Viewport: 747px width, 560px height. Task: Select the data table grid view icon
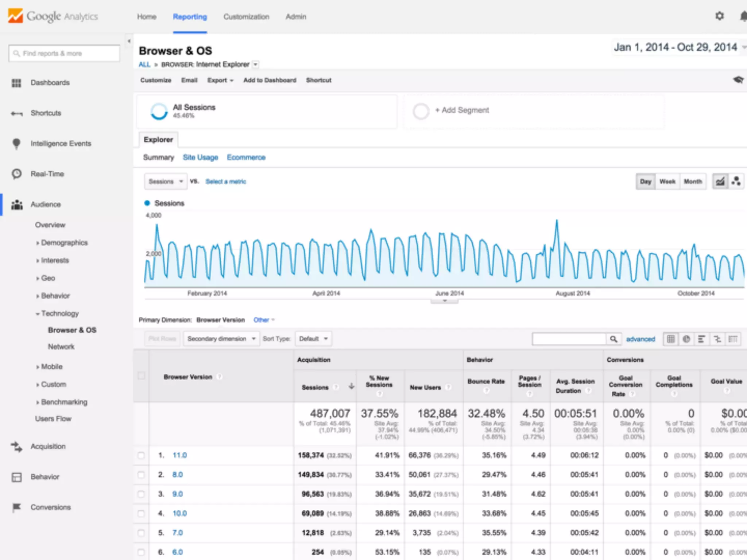pos(671,339)
